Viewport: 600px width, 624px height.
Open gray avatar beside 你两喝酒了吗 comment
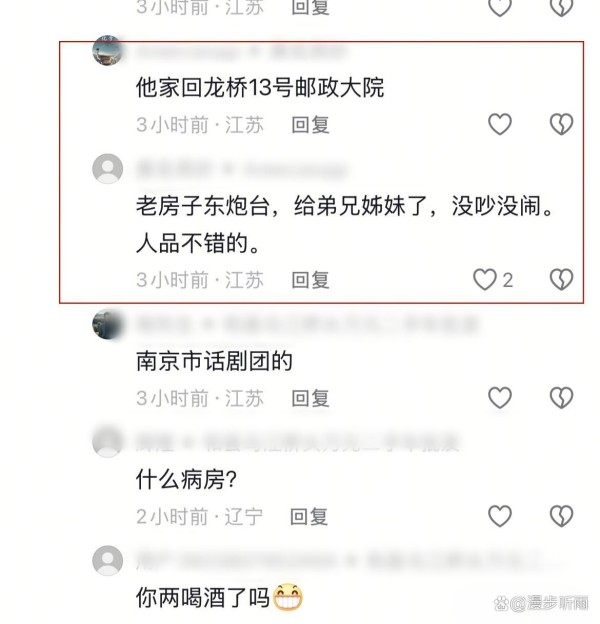click(x=107, y=560)
